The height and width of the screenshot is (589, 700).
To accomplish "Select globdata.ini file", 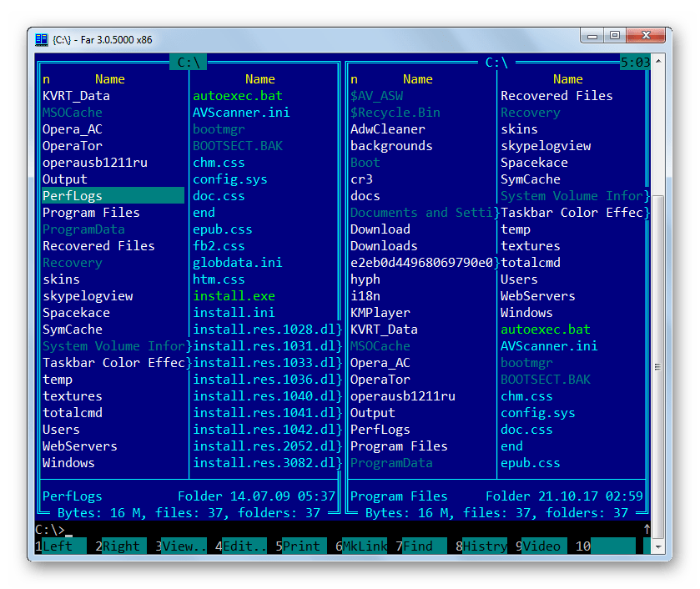I will 238,263.
